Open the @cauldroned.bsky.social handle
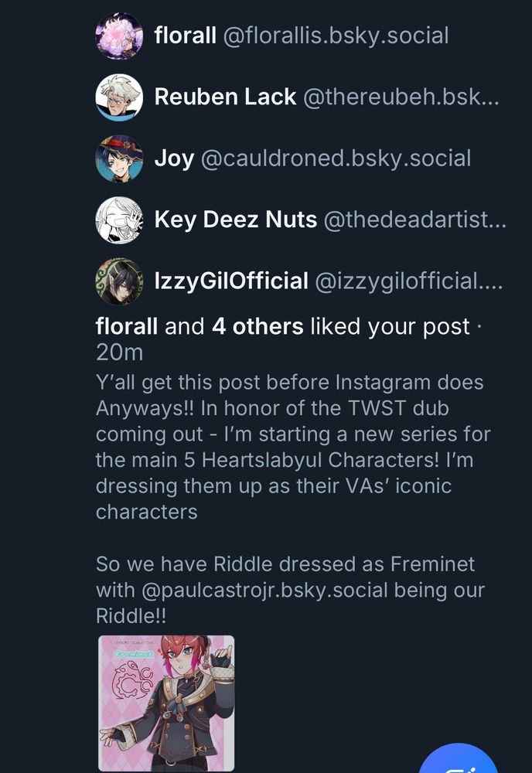The image size is (532, 773). pyautogui.click(x=336, y=158)
